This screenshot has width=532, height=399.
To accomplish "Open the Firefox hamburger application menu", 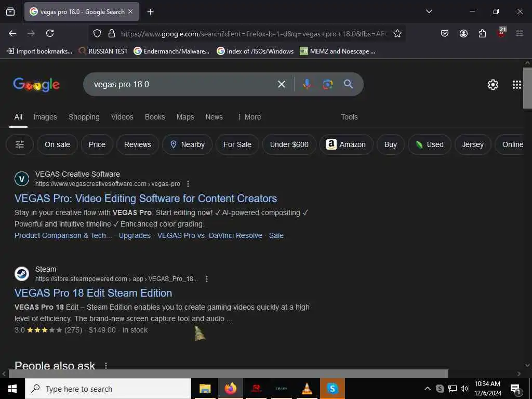I will point(519,33).
